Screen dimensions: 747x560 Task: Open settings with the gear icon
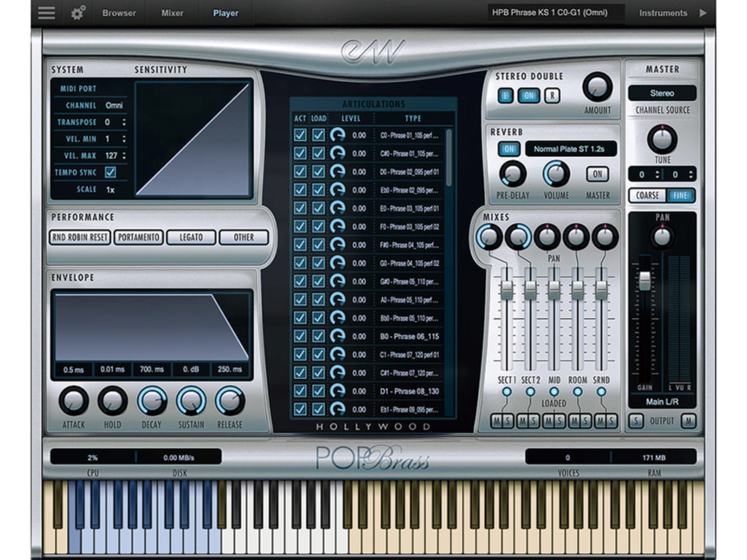point(78,13)
